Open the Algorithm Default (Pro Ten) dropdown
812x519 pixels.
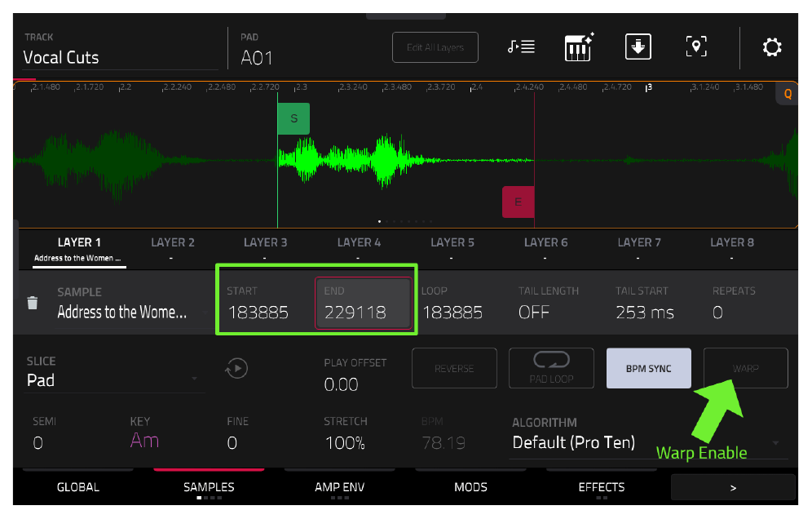tap(648, 442)
